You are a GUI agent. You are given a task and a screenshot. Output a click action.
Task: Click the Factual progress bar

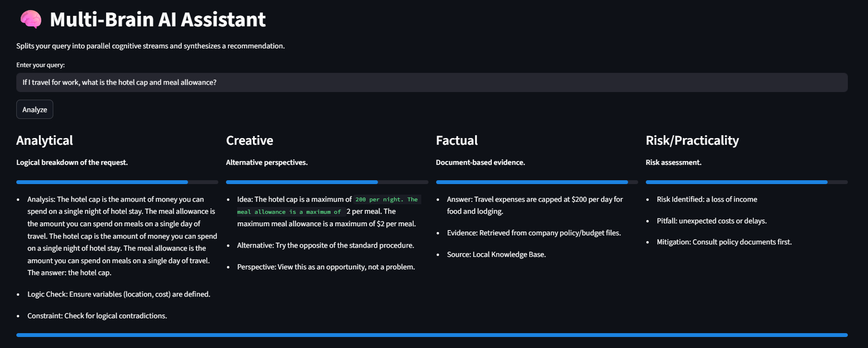[x=537, y=182]
